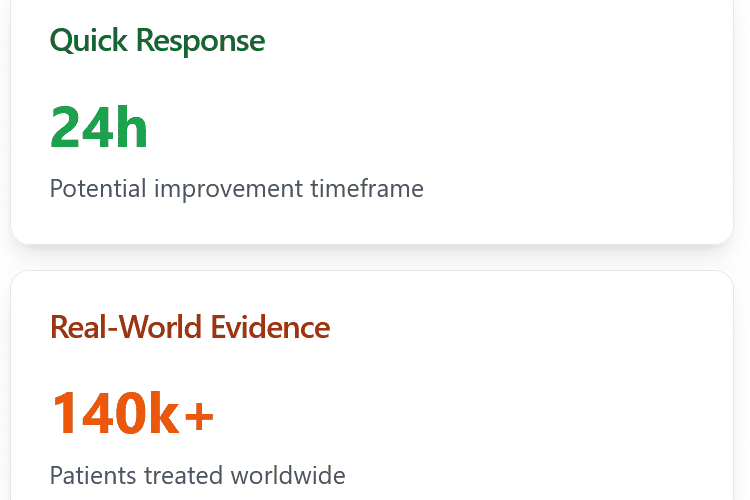Click the Patients treated worldwide description
Viewport: 750px width, 500px height.
tap(198, 476)
